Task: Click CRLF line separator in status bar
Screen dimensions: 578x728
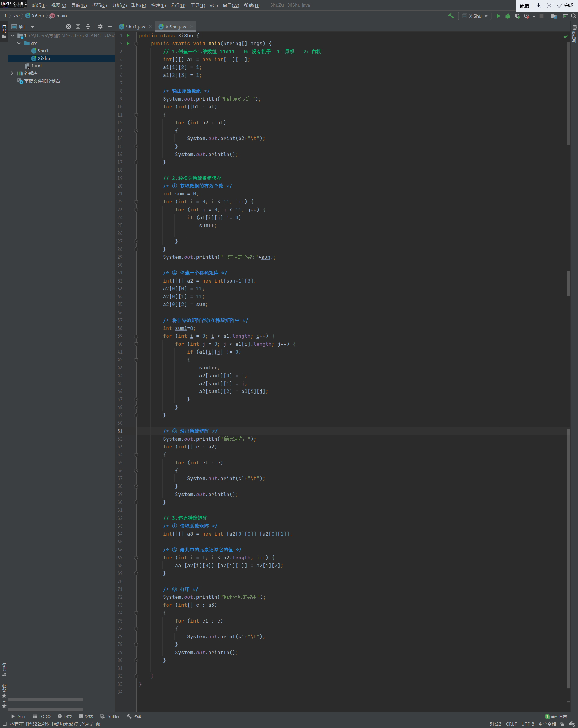Action: pyautogui.click(x=511, y=724)
